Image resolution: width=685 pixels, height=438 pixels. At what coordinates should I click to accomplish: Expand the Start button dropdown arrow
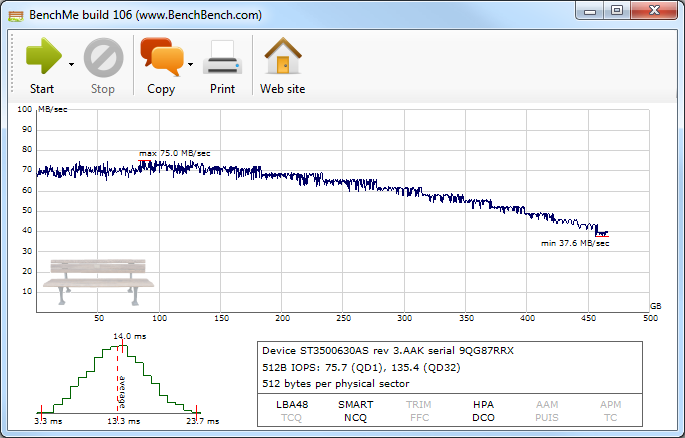71,65
